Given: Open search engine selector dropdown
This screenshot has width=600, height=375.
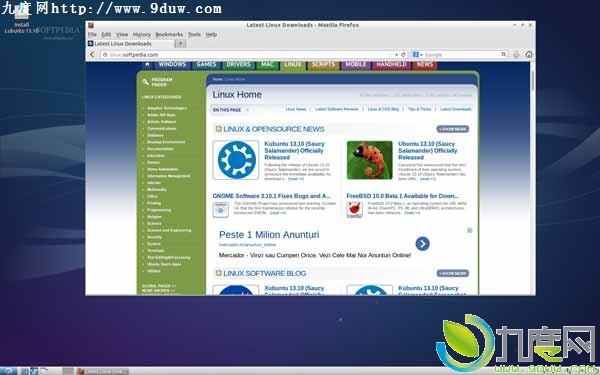Looking at the screenshot, I should (417, 55).
